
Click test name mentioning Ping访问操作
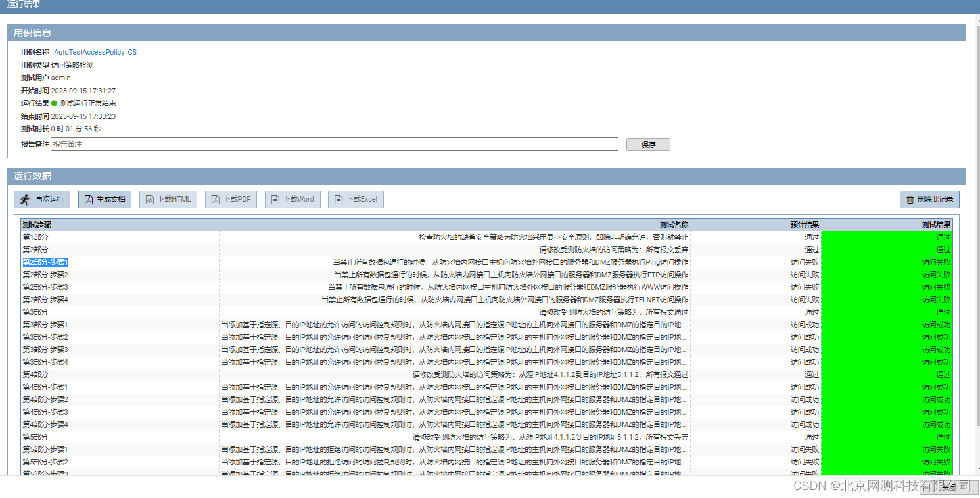click(x=511, y=262)
